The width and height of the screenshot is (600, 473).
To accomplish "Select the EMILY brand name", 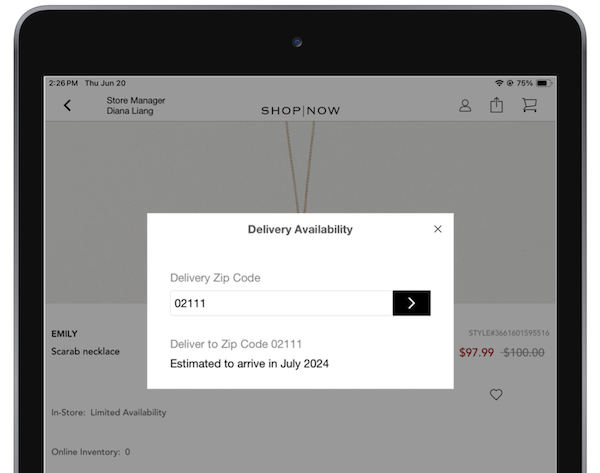I will click(64, 334).
